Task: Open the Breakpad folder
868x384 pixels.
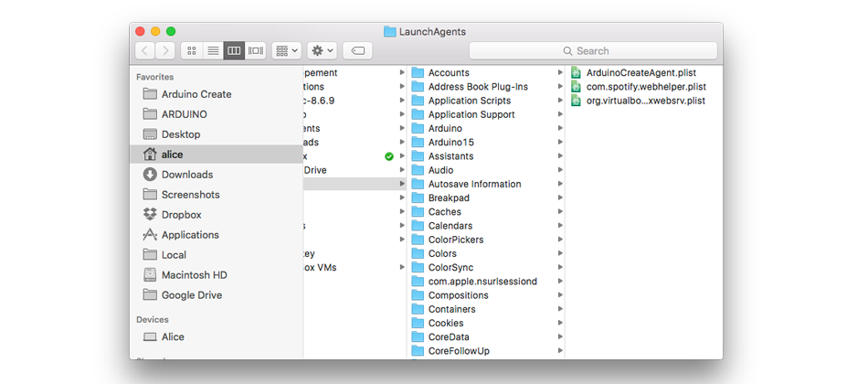Action: click(x=486, y=197)
